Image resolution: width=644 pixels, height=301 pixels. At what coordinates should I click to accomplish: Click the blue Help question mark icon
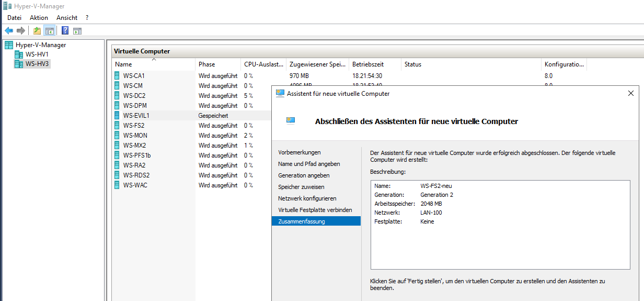point(65,30)
